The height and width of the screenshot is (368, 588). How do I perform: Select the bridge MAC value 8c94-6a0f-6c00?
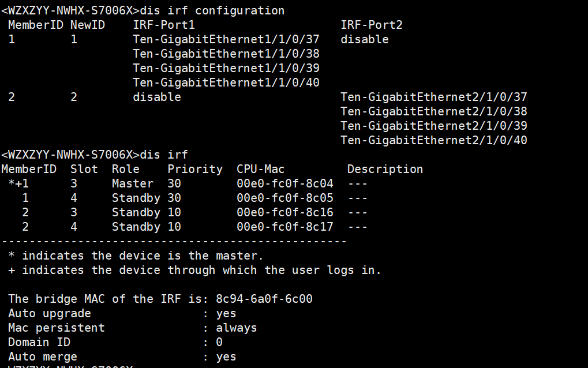[264, 299]
